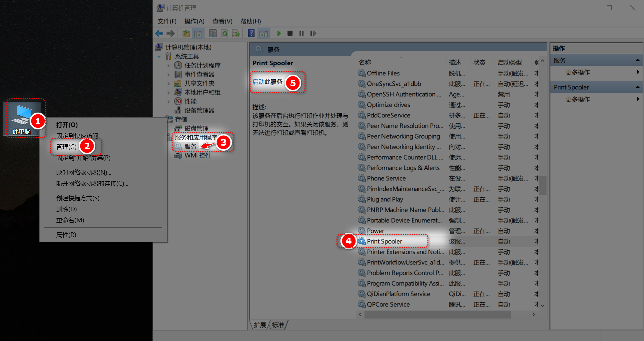This screenshot has height=341, width=644.
Task: Open the 操作(A) menu
Action: tap(194, 21)
